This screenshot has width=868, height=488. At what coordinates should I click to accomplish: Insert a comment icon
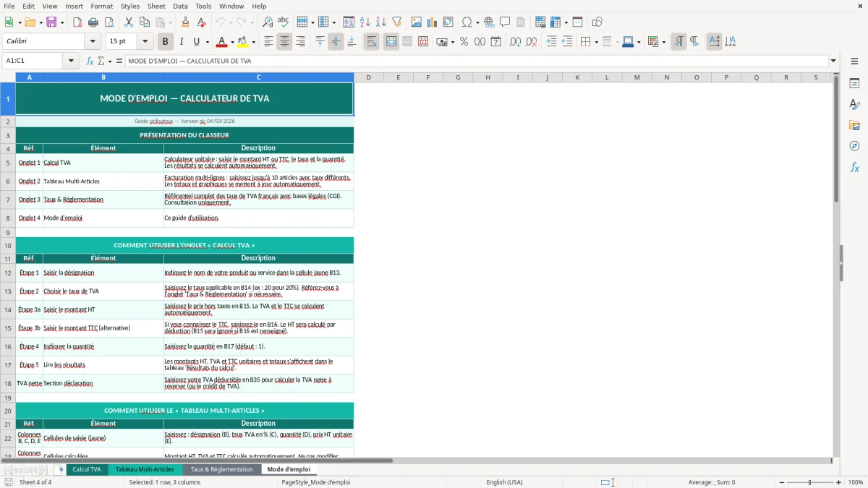(505, 22)
